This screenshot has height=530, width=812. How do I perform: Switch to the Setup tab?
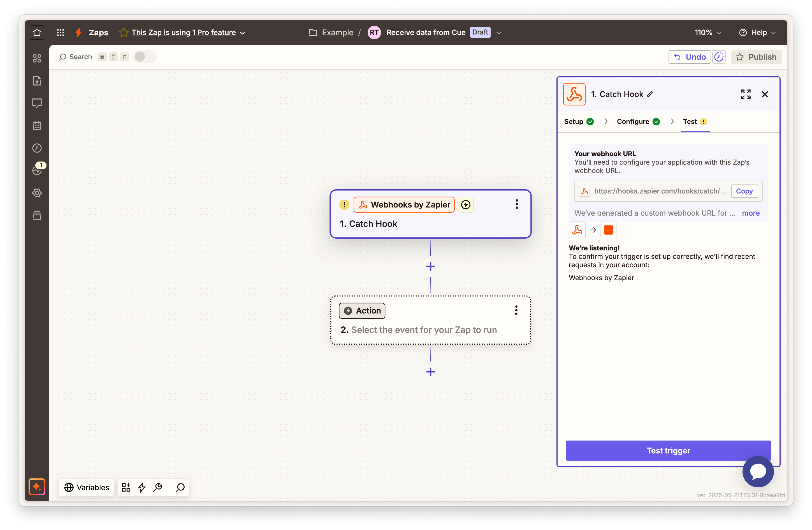pos(579,122)
